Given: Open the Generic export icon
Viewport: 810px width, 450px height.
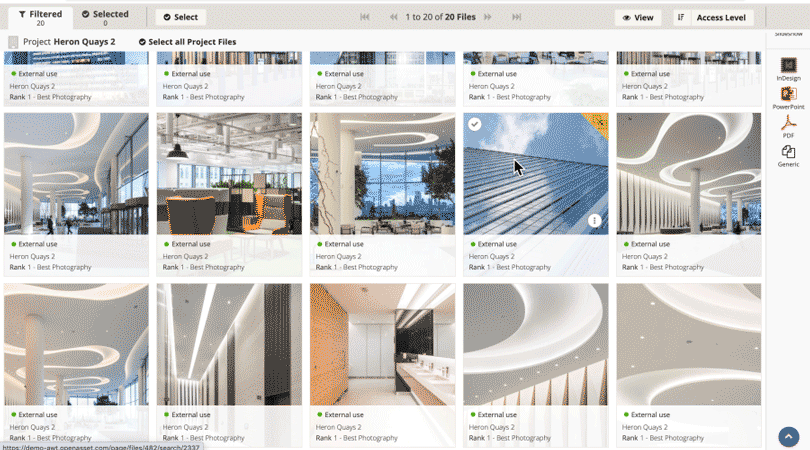Looking at the screenshot, I should pyautogui.click(x=788, y=152).
